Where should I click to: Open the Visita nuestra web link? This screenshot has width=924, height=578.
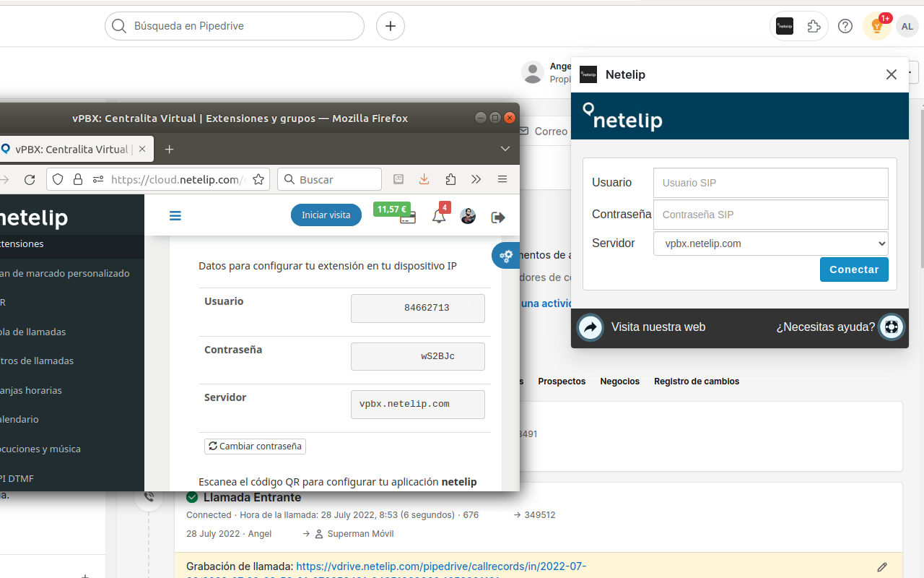tap(658, 327)
